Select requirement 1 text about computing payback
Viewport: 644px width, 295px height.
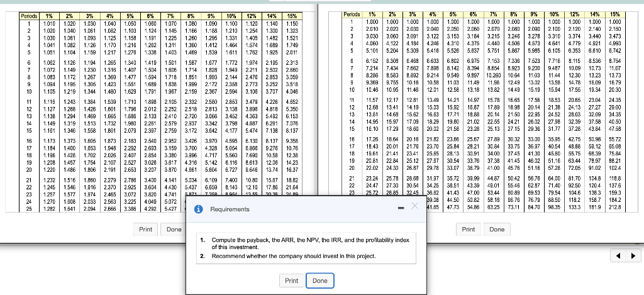click(310, 243)
